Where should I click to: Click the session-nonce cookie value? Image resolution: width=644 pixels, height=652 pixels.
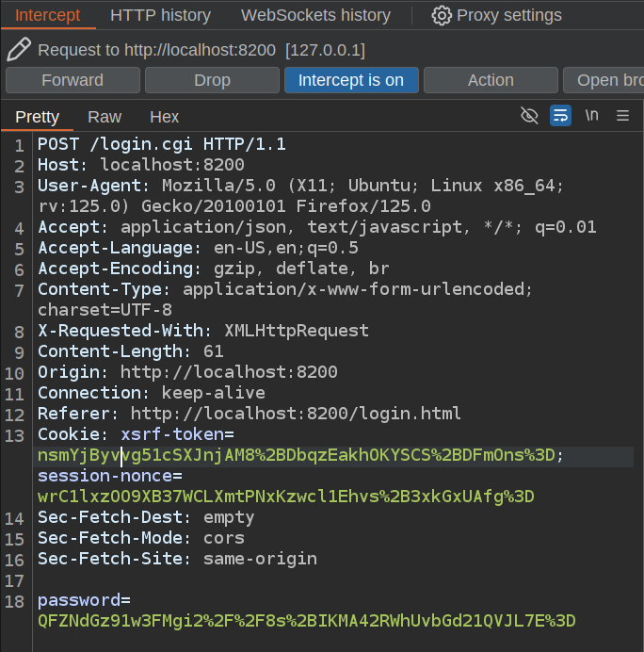pyautogui.click(x=285, y=497)
